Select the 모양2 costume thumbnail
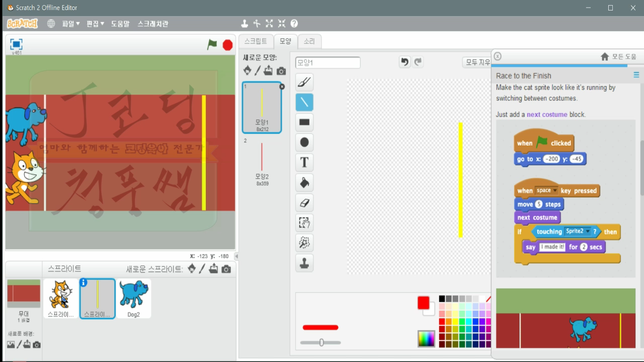The height and width of the screenshot is (362, 644). (x=262, y=162)
